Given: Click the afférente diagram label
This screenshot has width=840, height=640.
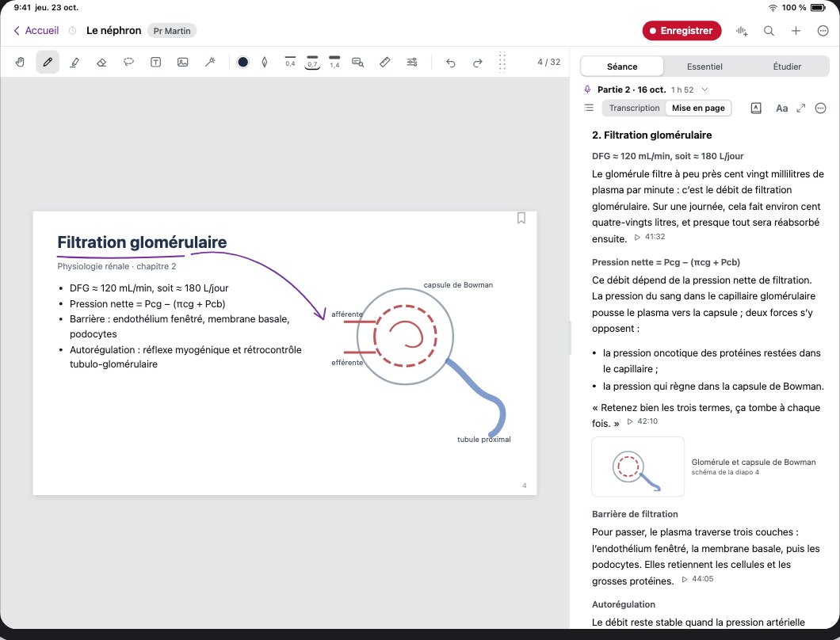Looking at the screenshot, I should (346, 314).
